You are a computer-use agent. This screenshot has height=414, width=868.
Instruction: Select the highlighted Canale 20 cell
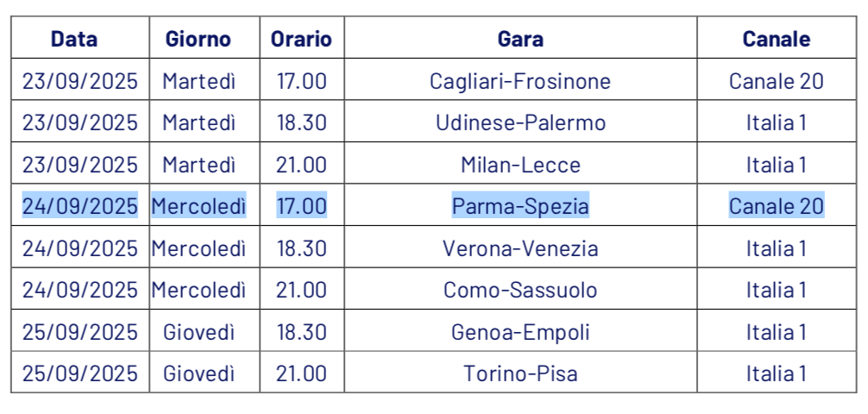(x=776, y=206)
